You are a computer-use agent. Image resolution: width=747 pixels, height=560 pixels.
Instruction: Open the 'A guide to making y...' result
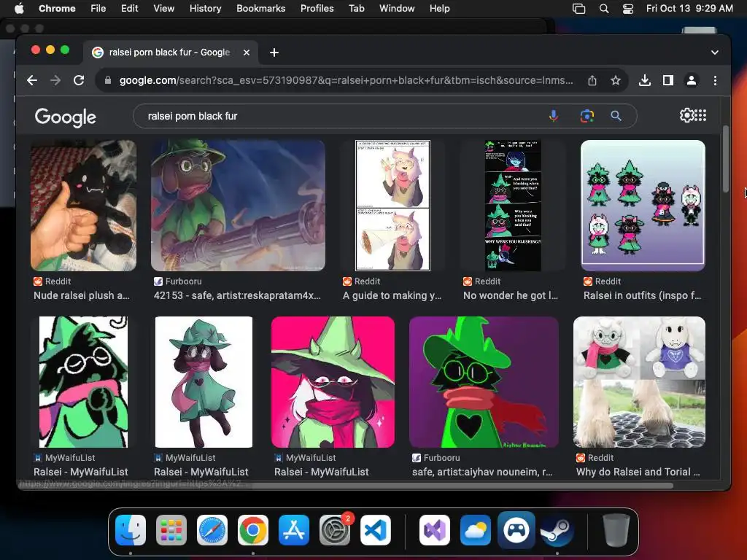[392, 295]
